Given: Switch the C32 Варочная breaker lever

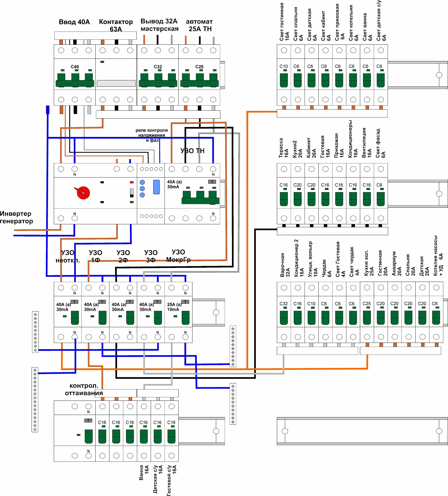Looking at the screenshot, I should (x=284, y=318).
